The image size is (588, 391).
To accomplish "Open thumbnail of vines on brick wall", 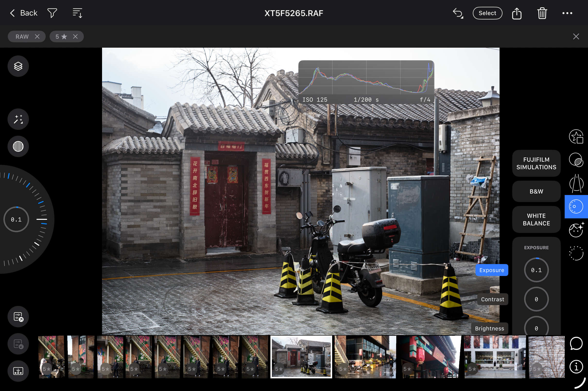I will tap(547, 357).
